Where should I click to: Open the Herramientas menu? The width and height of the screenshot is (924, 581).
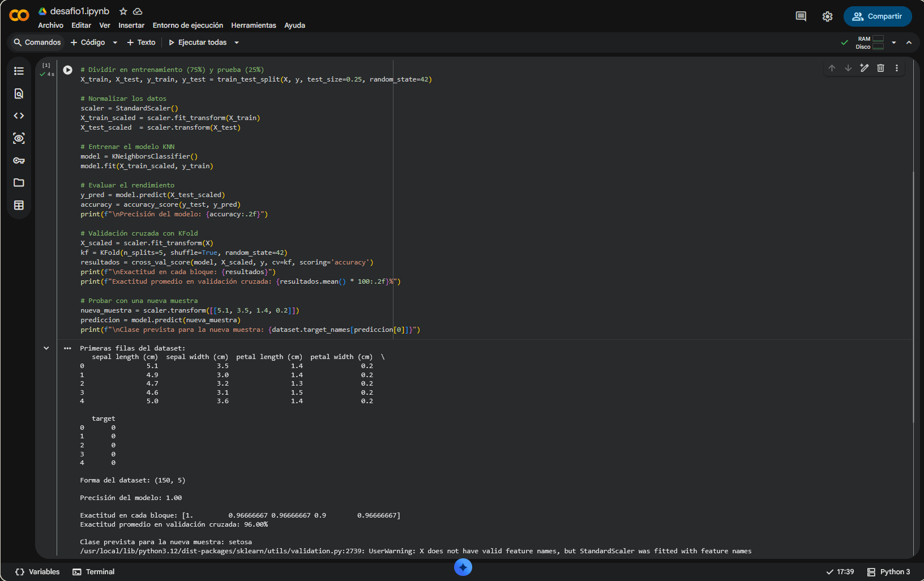tap(254, 25)
